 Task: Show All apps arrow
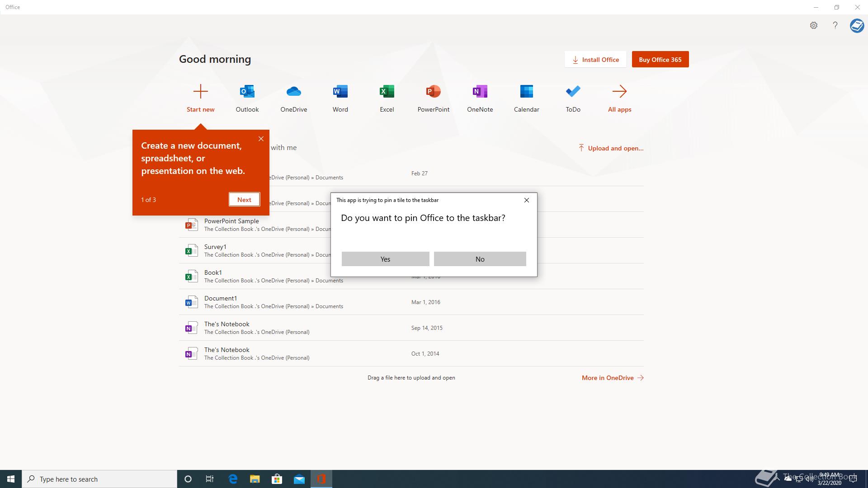pyautogui.click(x=620, y=91)
